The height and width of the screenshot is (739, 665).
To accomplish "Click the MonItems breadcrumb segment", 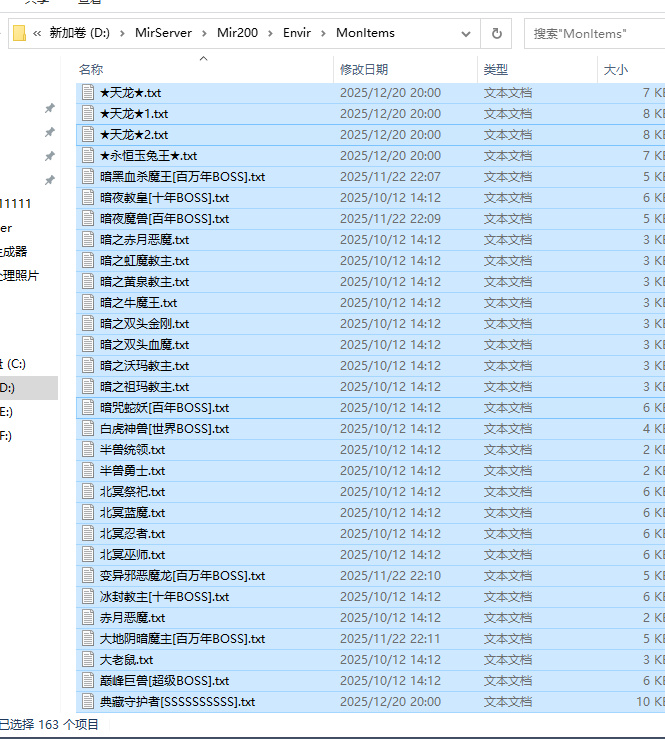I will pos(365,33).
